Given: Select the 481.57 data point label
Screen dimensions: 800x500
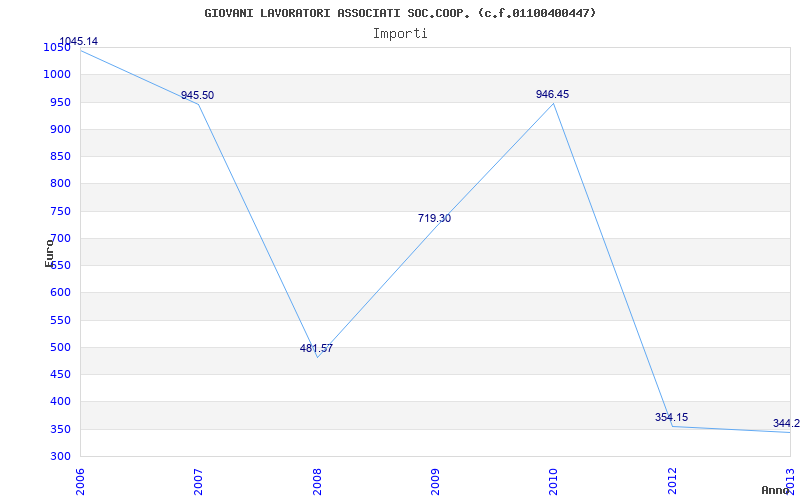Looking at the screenshot, I should click(x=316, y=348).
